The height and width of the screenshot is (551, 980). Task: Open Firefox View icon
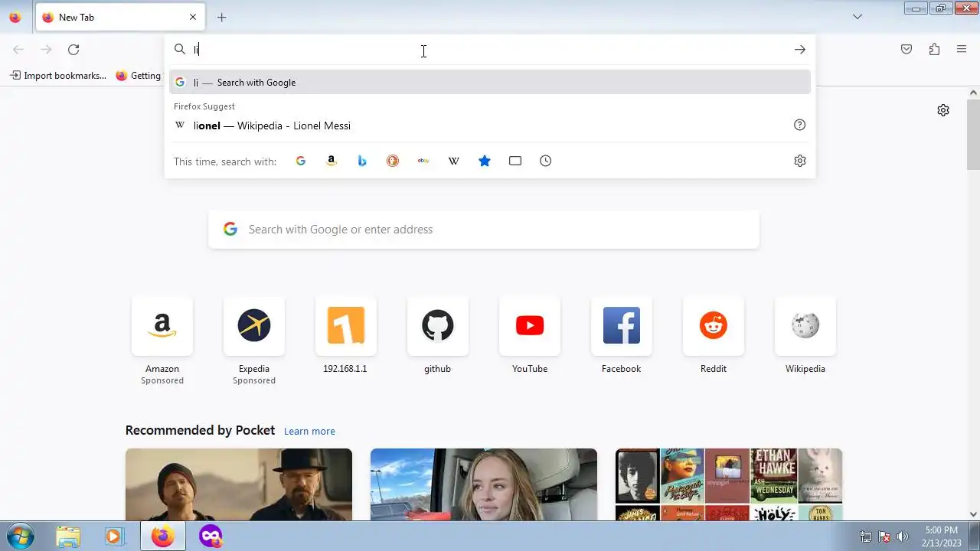[15, 17]
